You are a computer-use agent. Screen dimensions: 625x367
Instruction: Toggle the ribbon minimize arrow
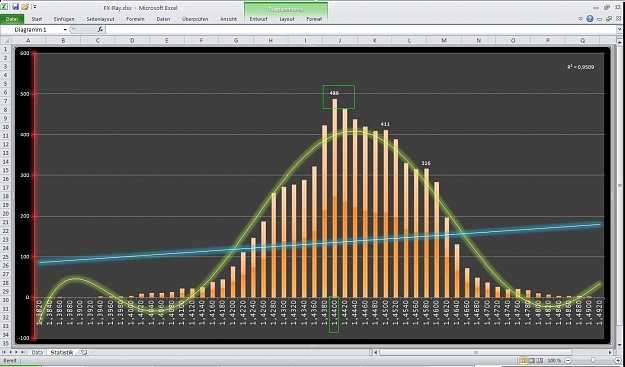581,19
